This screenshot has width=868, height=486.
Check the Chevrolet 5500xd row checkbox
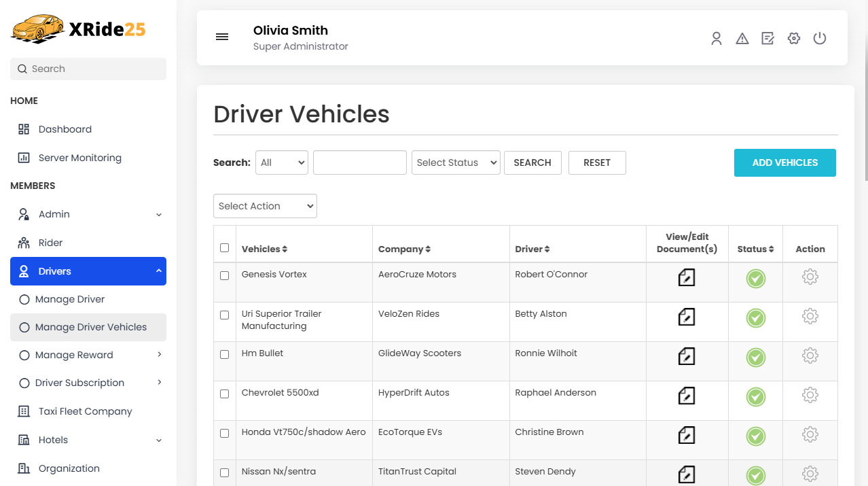coord(225,394)
